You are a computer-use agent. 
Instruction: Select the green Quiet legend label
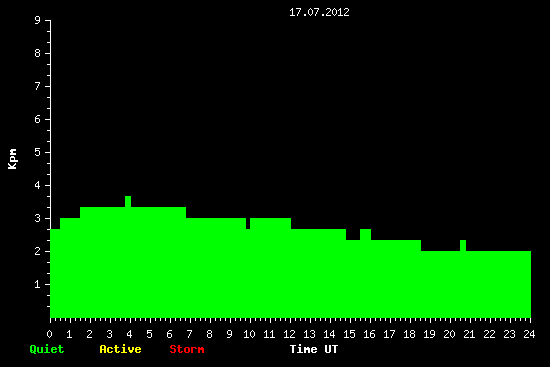point(47,349)
